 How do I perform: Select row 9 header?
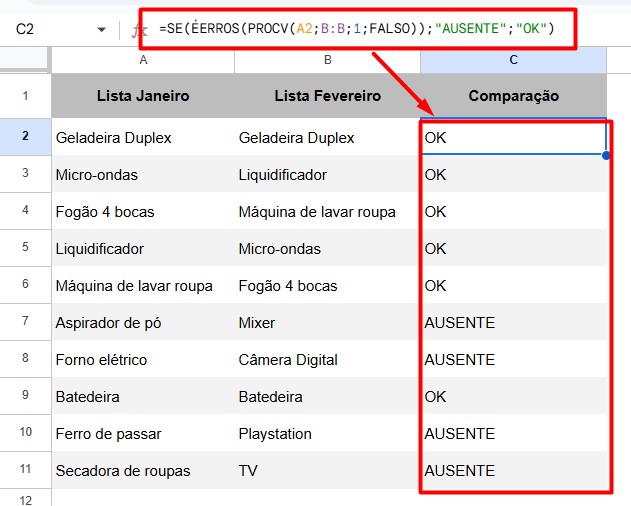pyautogui.click(x=25, y=396)
